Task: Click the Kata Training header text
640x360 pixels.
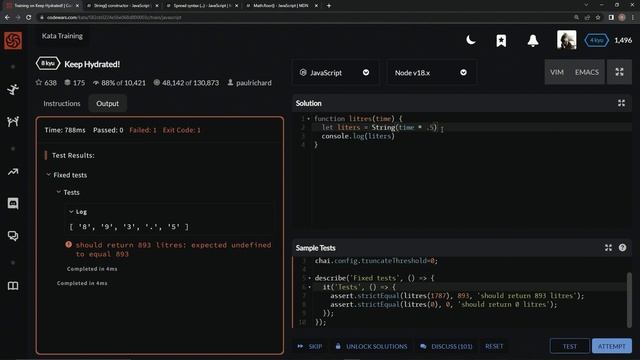Action: click(62, 36)
